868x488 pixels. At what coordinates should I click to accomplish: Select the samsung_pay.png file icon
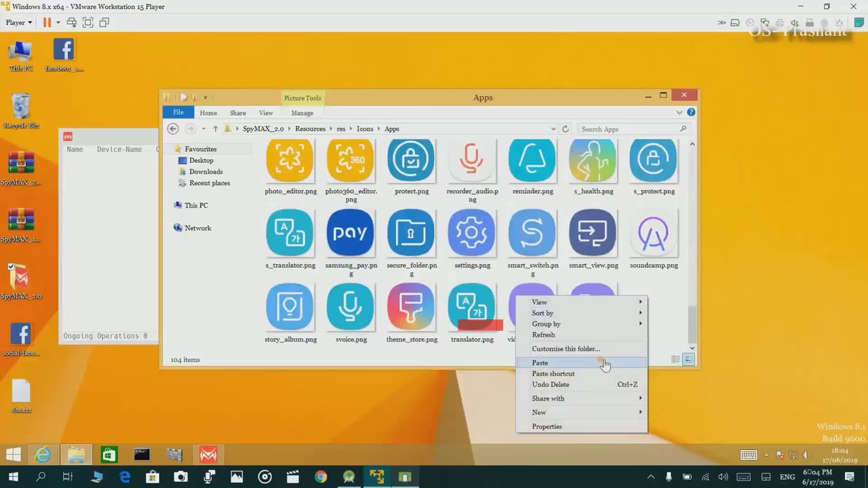pos(351,232)
